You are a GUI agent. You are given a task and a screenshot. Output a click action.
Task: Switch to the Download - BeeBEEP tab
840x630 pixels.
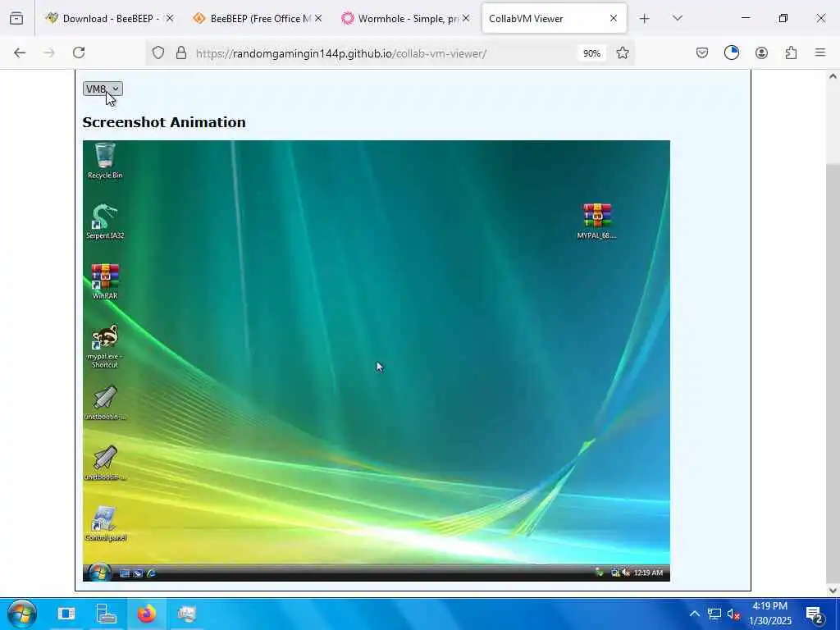[109, 18]
